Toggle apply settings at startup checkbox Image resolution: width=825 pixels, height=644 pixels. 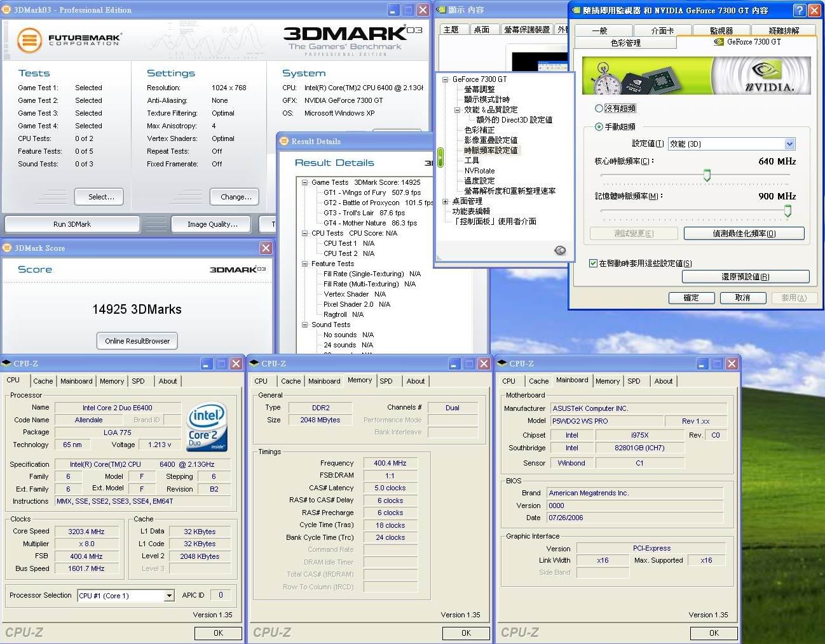[x=593, y=263]
